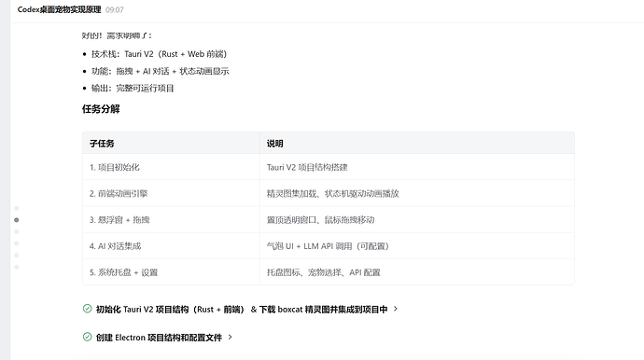Select the 任务分解 heading
The width and height of the screenshot is (644, 360).
point(101,109)
